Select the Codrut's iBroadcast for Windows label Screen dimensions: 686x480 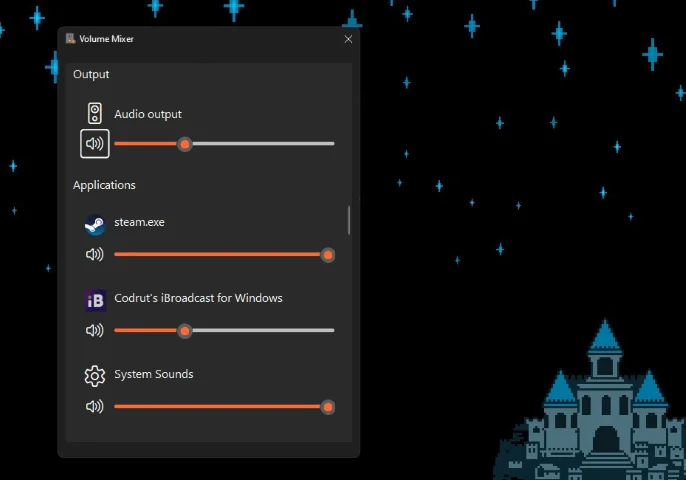[198, 298]
